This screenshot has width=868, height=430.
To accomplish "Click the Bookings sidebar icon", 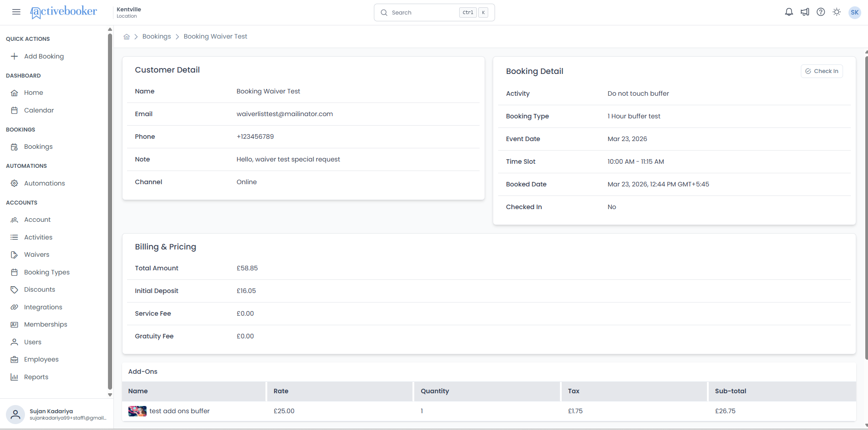I will tap(15, 147).
